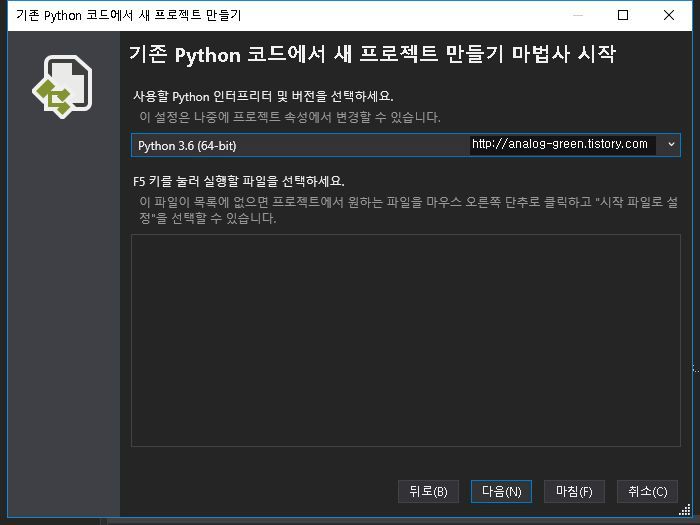Click the 다음(N) next button
The width and height of the screenshot is (700, 525).
pyautogui.click(x=501, y=492)
